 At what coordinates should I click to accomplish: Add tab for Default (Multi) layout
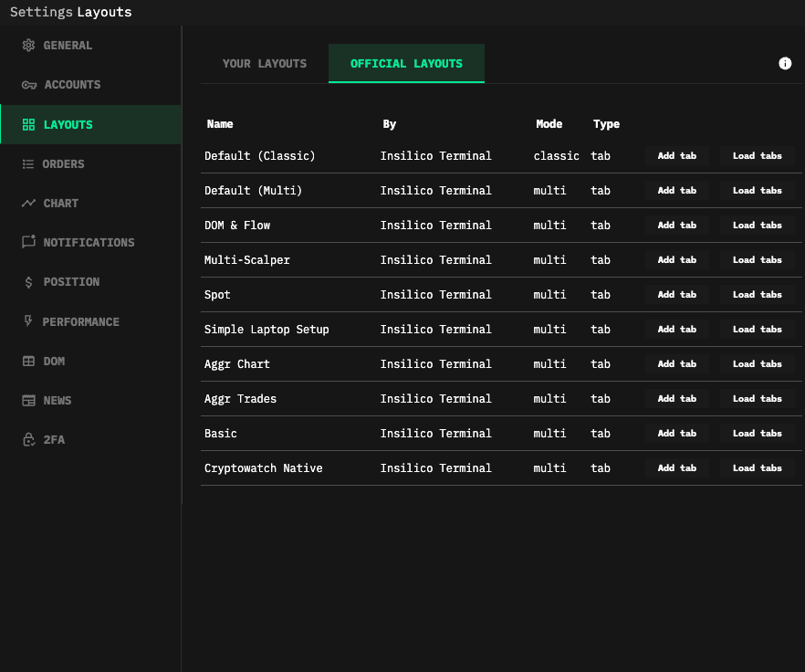676,190
